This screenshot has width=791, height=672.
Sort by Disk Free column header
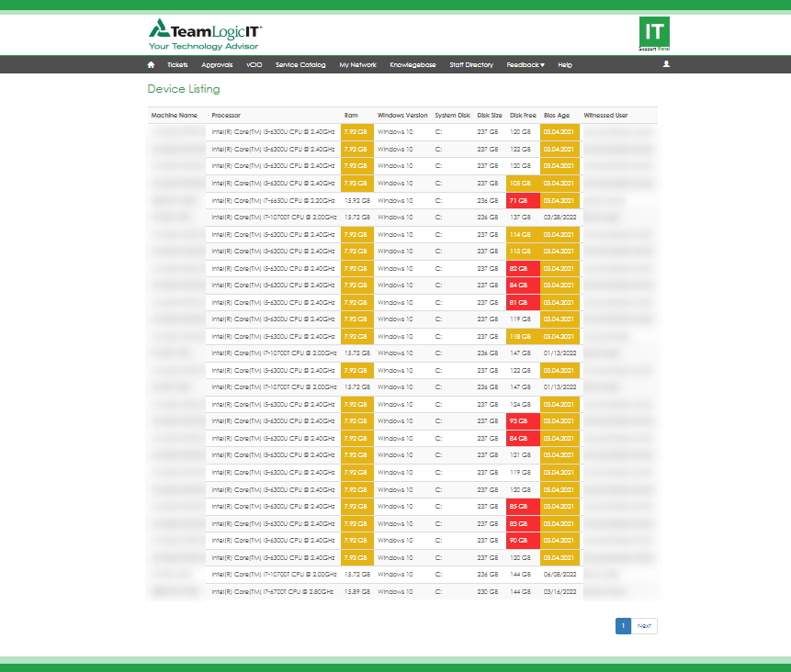point(523,116)
